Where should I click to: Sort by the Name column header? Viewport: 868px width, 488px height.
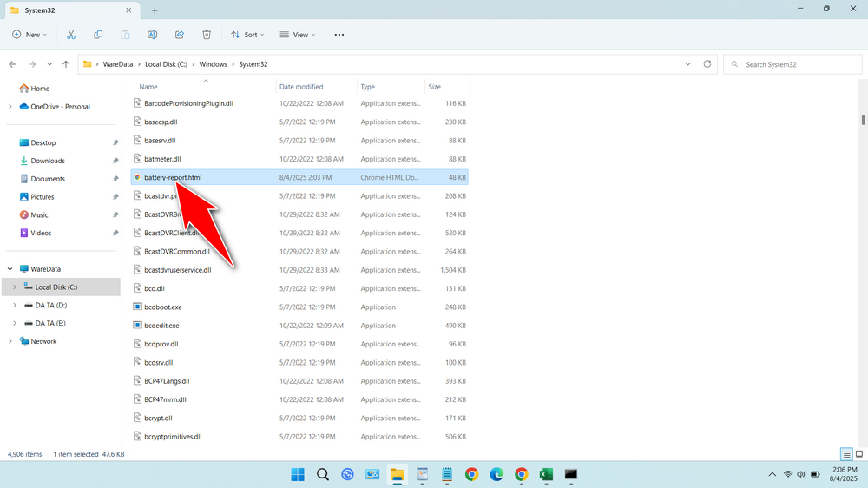click(x=148, y=87)
